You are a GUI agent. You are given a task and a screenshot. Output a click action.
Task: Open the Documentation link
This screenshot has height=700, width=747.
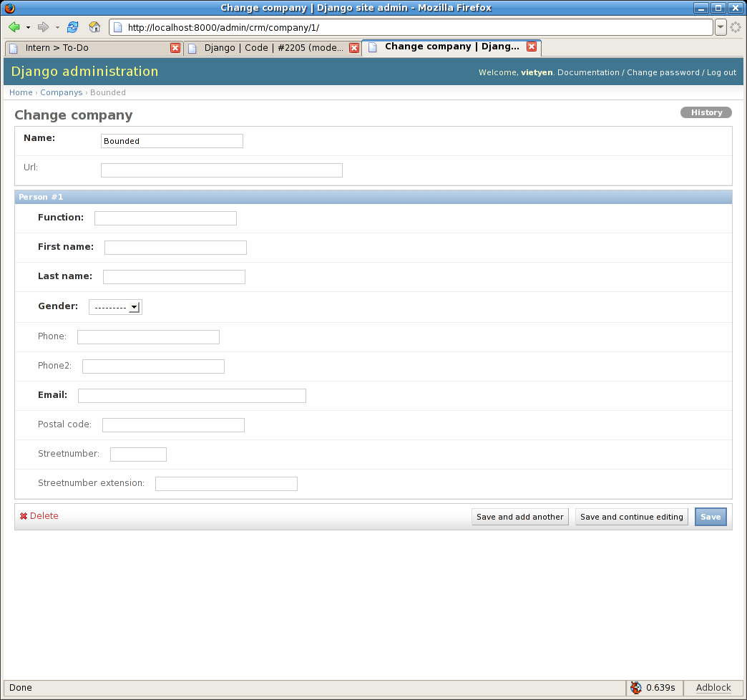point(588,72)
